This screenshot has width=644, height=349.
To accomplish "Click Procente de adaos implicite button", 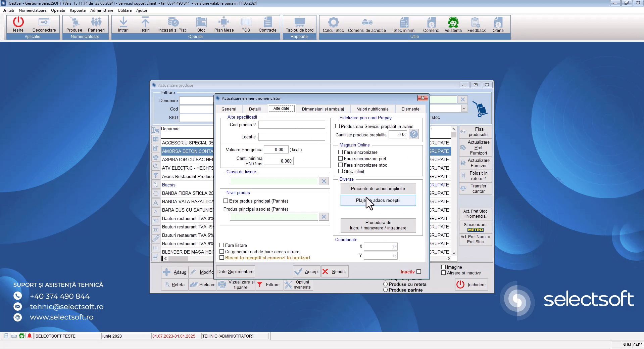I will (x=378, y=188).
